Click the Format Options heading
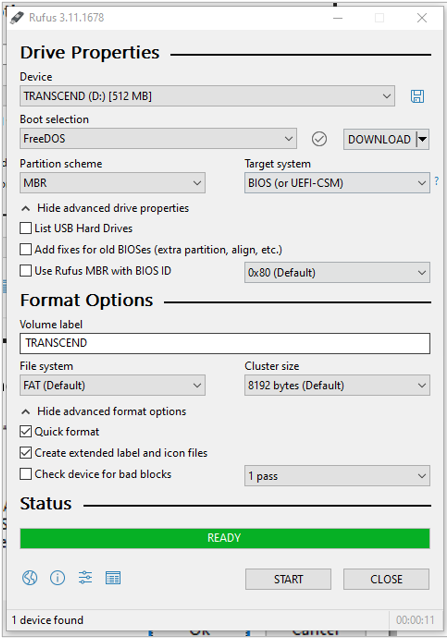Viewport: 447px width, 640px height. [x=87, y=300]
